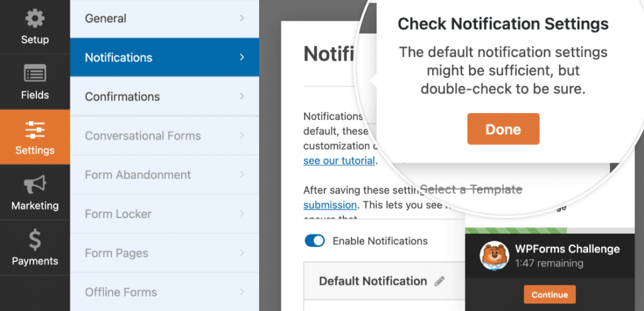Open the Form Pages settings item
The width and height of the screenshot is (644, 311).
(x=116, y=253)
